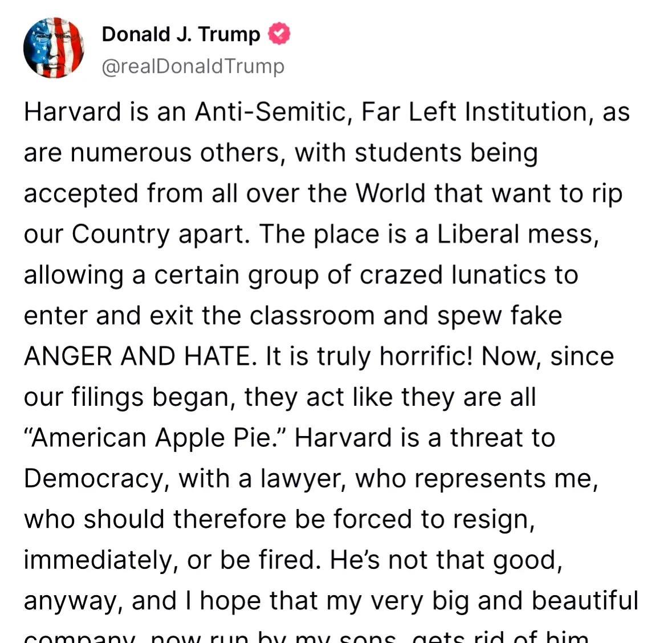Click the word "World" in third line
This screenshot has width=672, height=643.
(390, 193)
